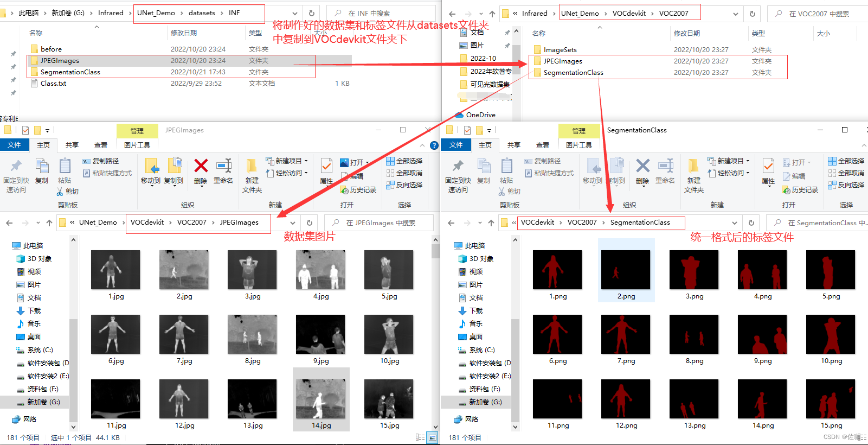
Task: Sort by 修改日期 column in top-left INF window
Action: [184, 33]
